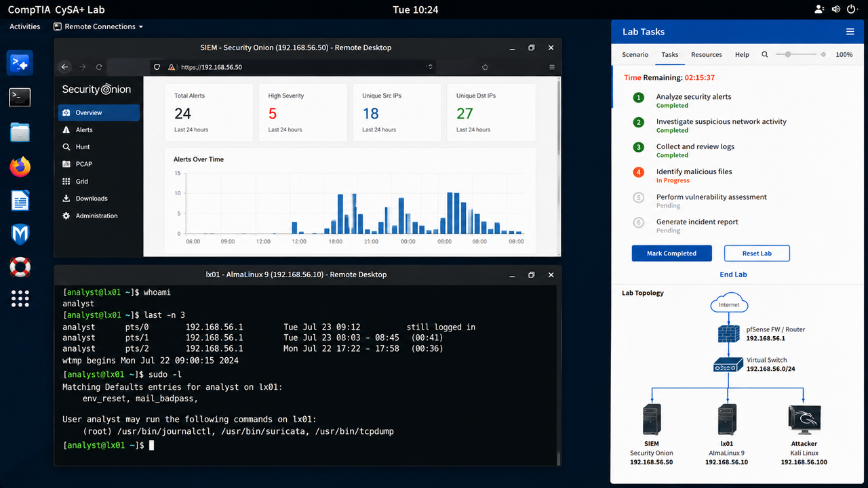This screenshot has height=488, width=868.
Task: Click the SIEM browser address bar
Action: (293, 67)
